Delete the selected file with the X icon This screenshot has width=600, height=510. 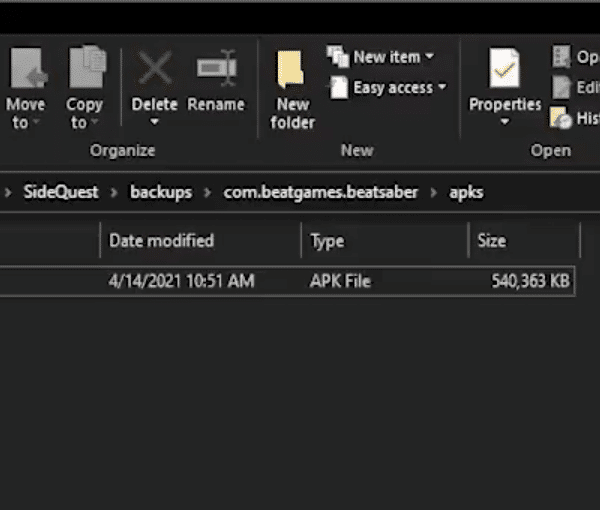pos(155,68)
